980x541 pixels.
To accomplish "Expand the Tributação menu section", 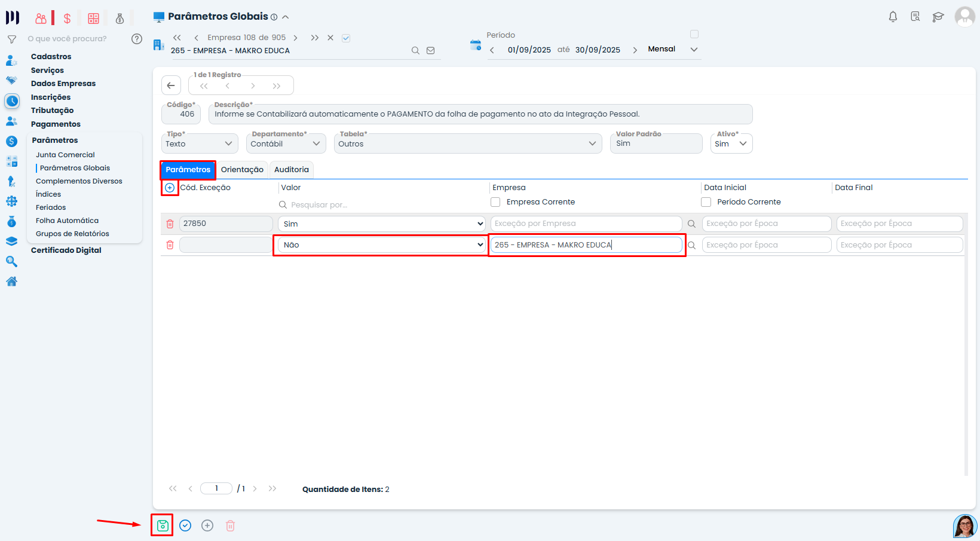I will 52,110.
